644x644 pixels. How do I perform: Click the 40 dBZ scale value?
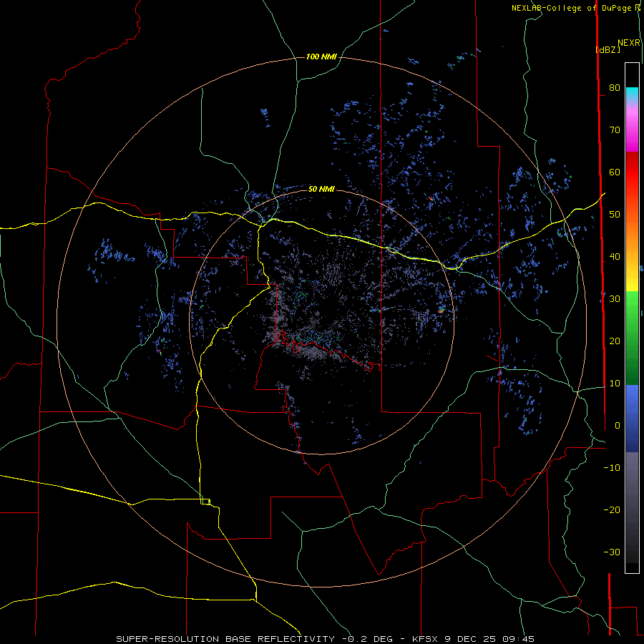[615, 257]
